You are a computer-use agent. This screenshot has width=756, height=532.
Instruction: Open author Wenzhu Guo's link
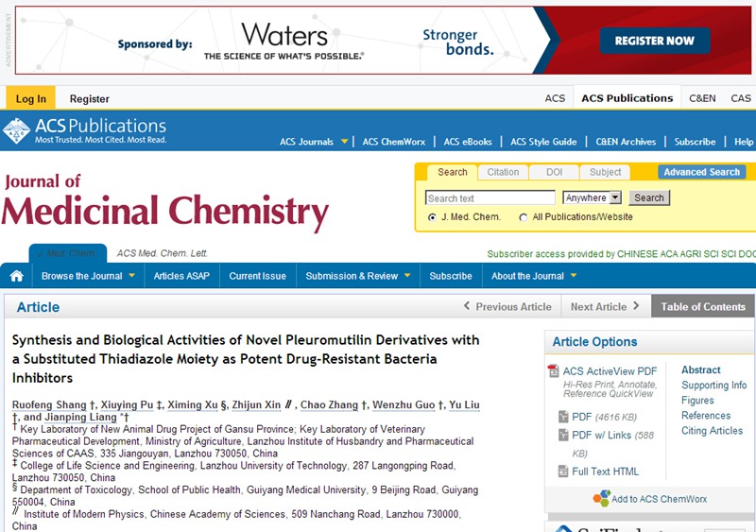tap(404, 404)
